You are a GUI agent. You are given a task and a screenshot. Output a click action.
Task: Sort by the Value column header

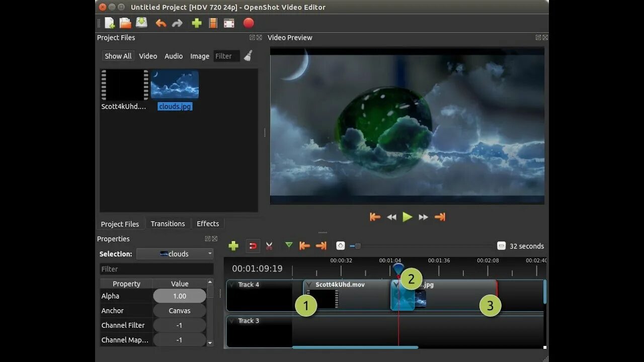(x=180, y=284)
